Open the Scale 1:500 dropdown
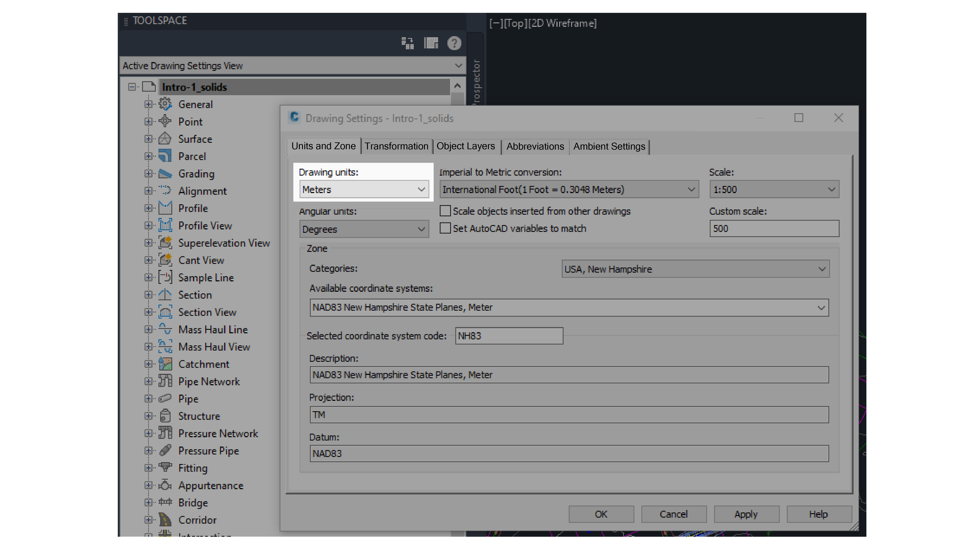 pos(773,190)
